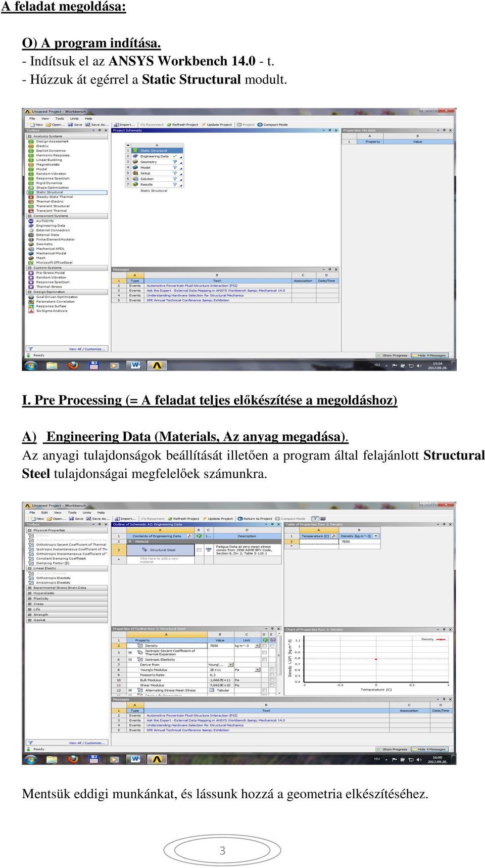Click the ANSYS Workbench taskbar icon in lower screenshot
Screen dimensions: 485x868
point(157,759)
